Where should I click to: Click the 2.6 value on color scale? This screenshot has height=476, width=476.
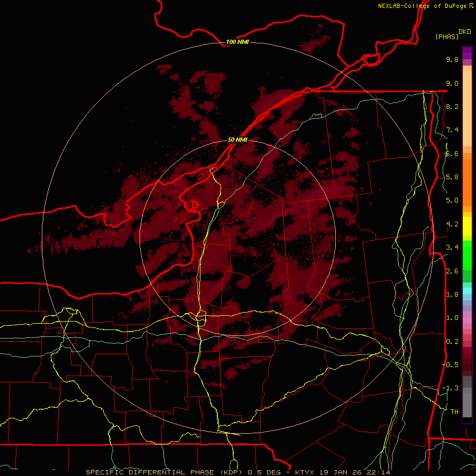[x=452, y=271]
